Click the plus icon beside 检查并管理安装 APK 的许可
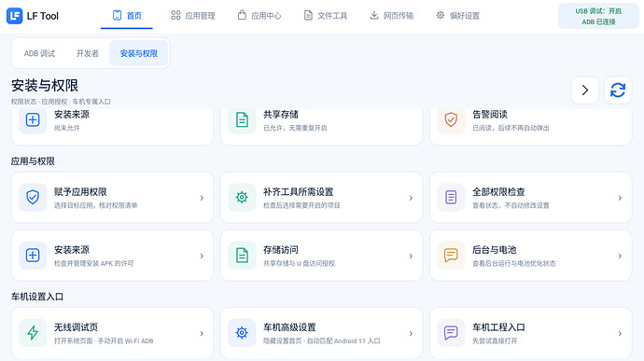The height and width of the screenshot is (361, 644). click(33, 256)
